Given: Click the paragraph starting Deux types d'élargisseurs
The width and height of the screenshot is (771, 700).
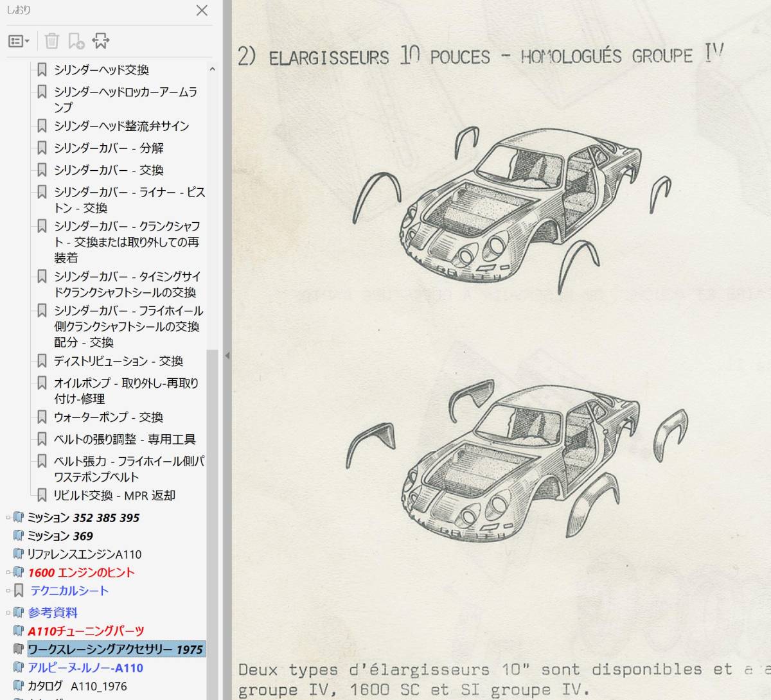Looking at the screenshot, I should (504, 680).
